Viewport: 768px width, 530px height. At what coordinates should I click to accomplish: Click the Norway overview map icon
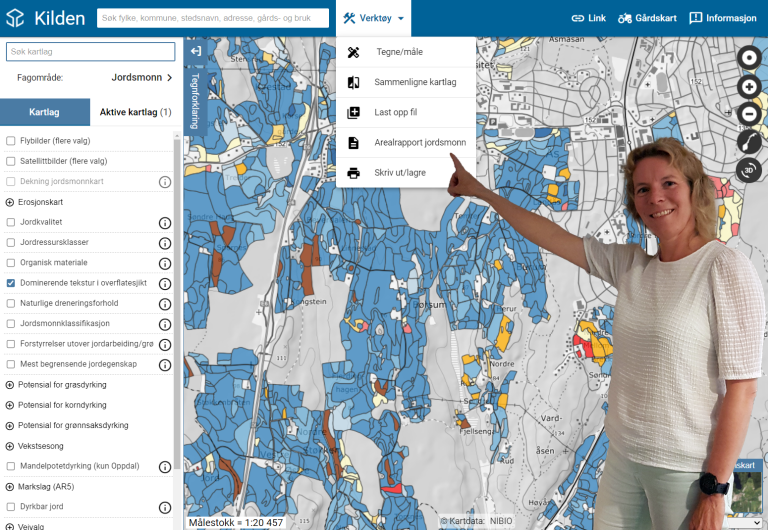tap(749, 142)
